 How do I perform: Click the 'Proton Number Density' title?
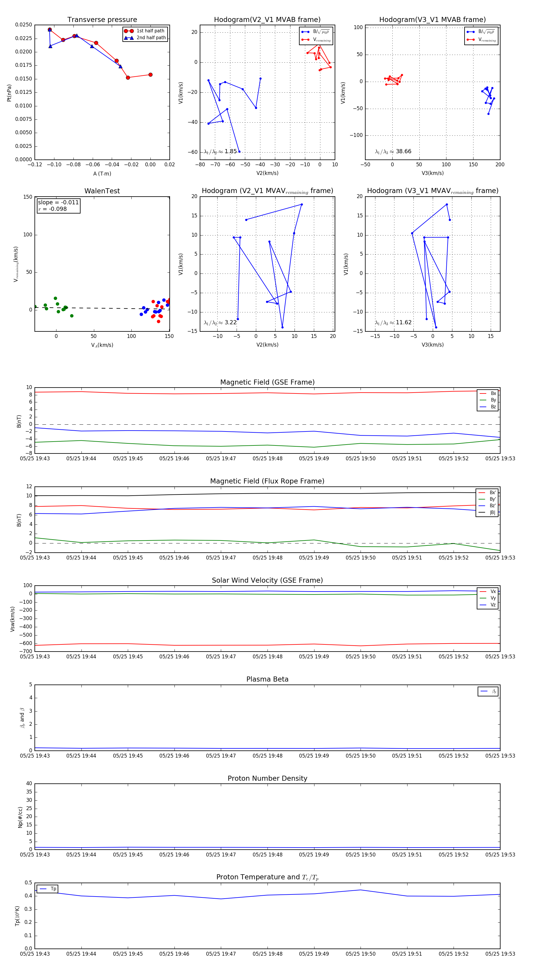pyautogui.click(x=267, y=778)
